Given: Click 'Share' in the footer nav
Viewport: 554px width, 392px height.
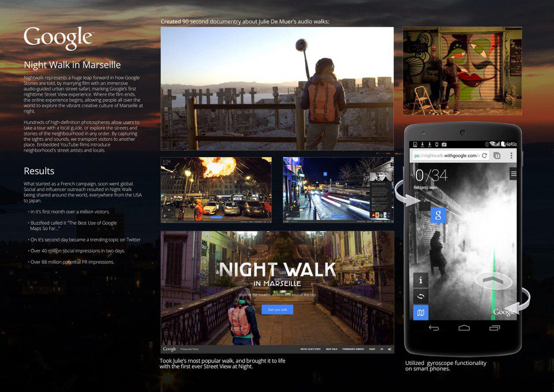Looking at the screenshot, I should (x=372, y=349).
